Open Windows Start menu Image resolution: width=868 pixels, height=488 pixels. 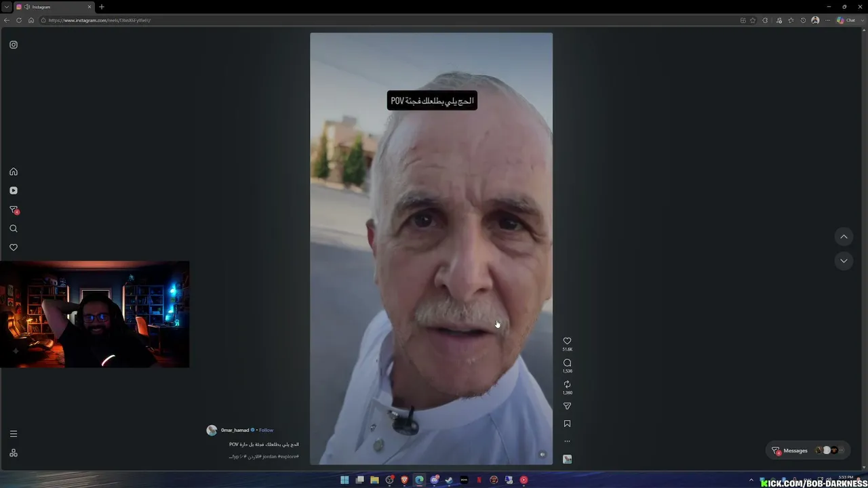(x=344, y=480)
